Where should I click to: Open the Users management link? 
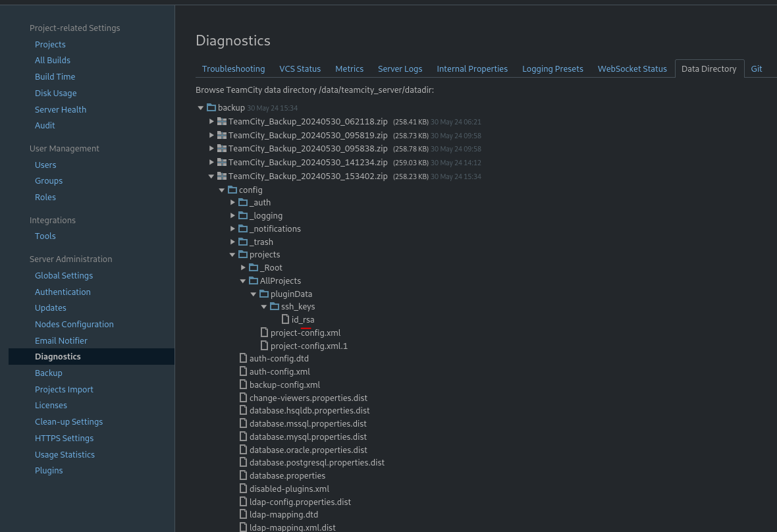pyautogui.click(x=45, y=165)
